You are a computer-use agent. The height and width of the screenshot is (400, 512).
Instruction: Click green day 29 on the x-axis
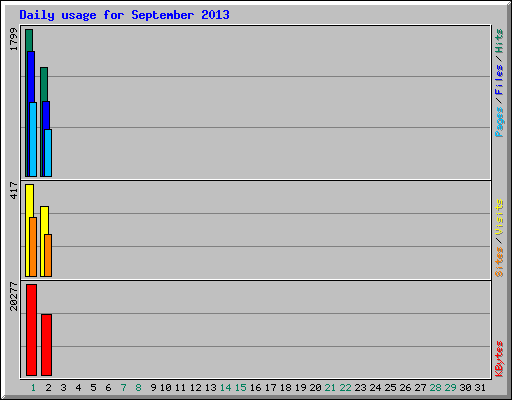pos(450,388)
